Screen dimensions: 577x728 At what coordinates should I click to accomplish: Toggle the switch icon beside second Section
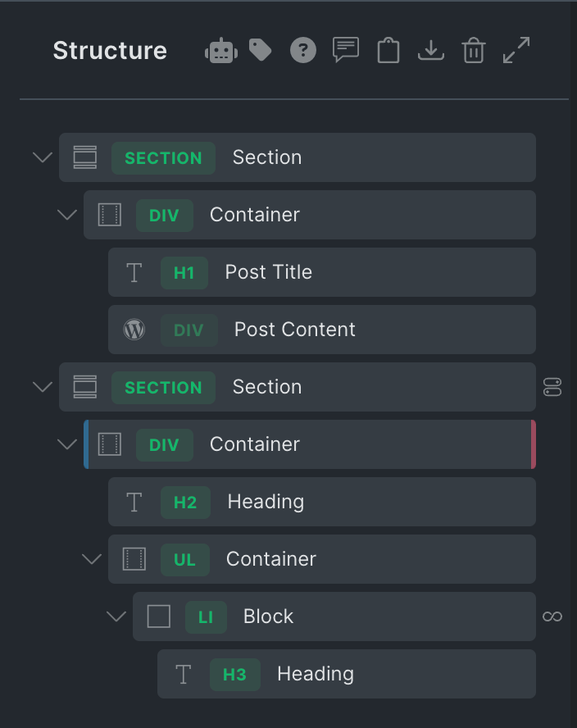[x=552, y=387]
